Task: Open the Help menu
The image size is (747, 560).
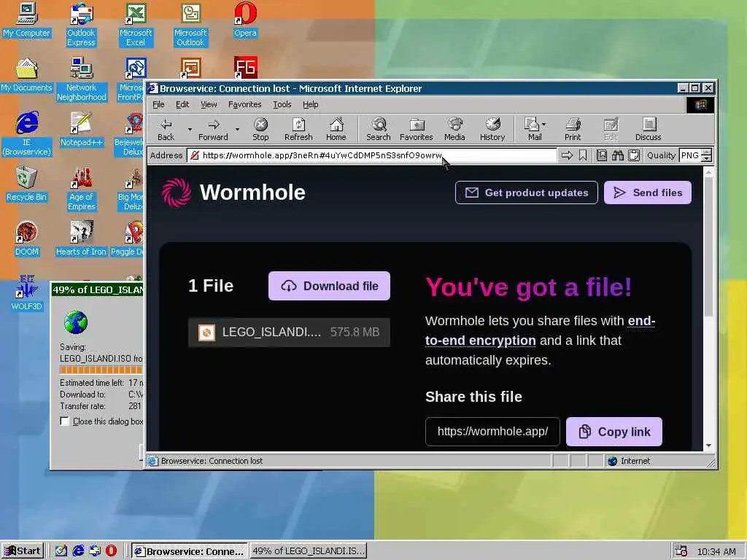Action: pos(311,104)
